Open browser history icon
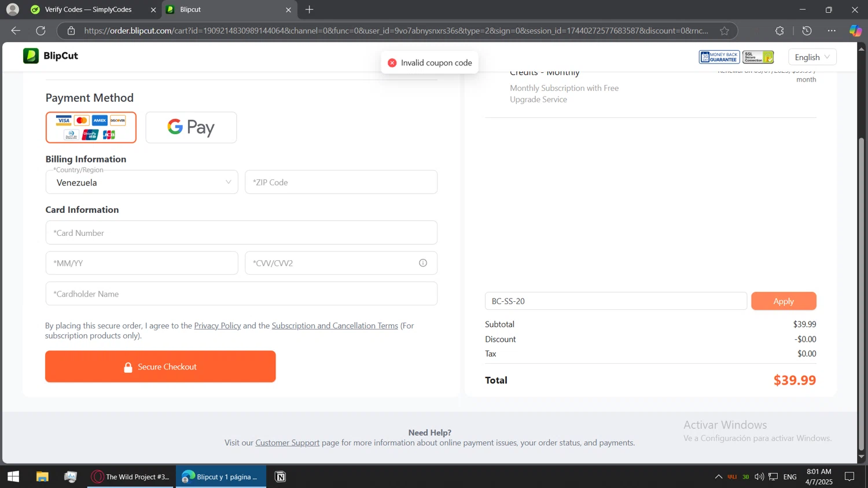Image resolution: width=868 pixels, height=488 pixels. click(807, 31)
